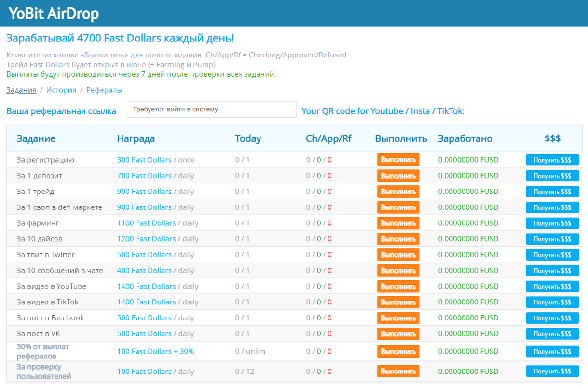Click the 700 Fast Dollars reward
Screen dimensions: 588x386
click(x=144, y=176)
